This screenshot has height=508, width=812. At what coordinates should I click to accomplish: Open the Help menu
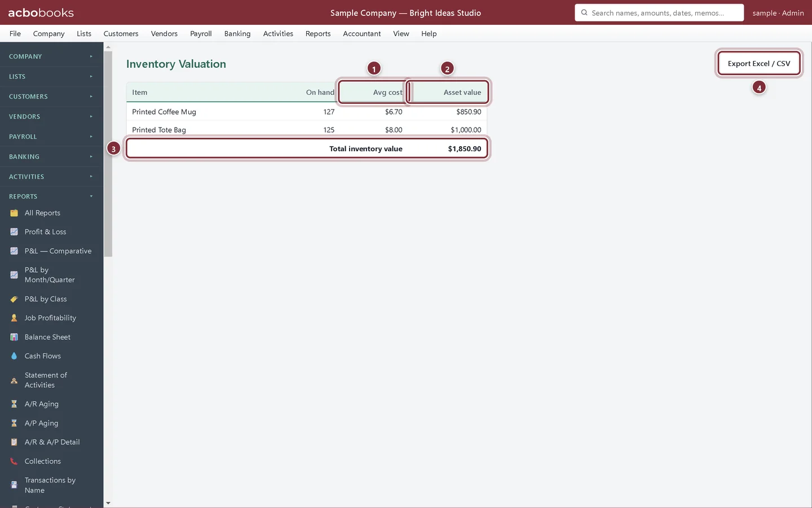[429, 34]
